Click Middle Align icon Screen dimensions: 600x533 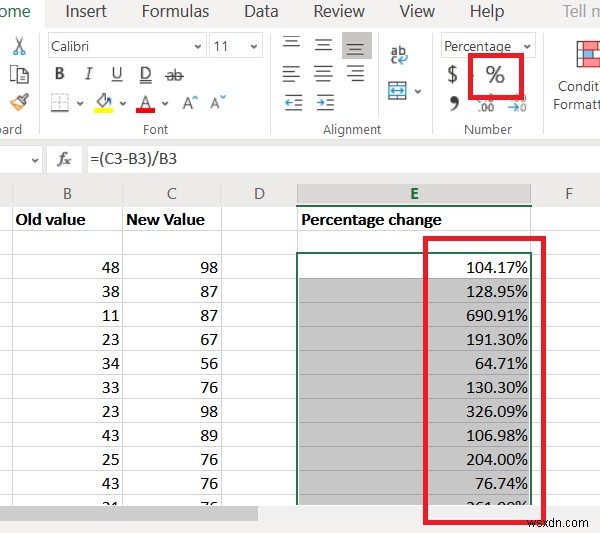click(x=323, y=45)
